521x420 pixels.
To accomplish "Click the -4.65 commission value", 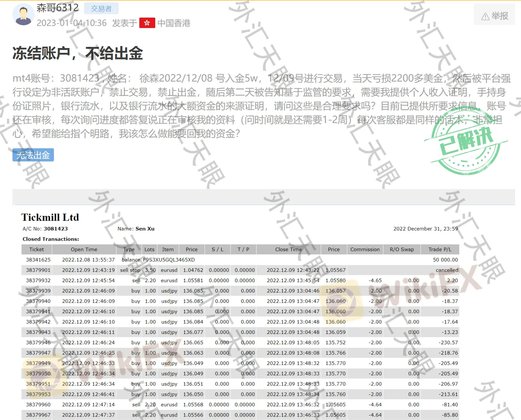I will pos(375,281).
